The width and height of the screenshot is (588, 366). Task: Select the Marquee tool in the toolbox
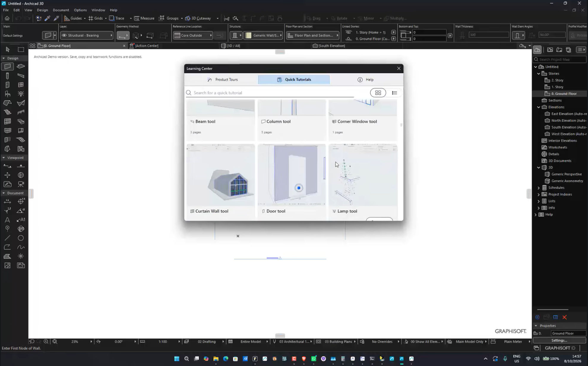tap(21, 50)
